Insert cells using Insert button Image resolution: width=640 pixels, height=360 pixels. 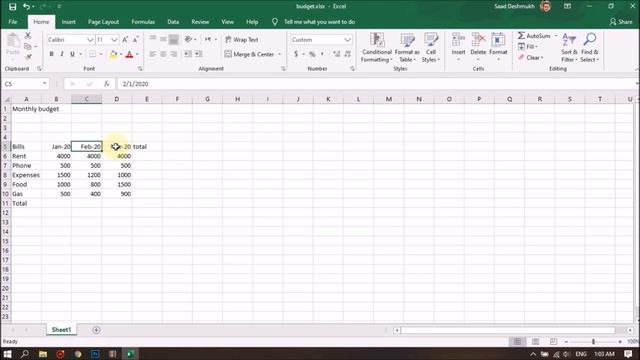458,47
